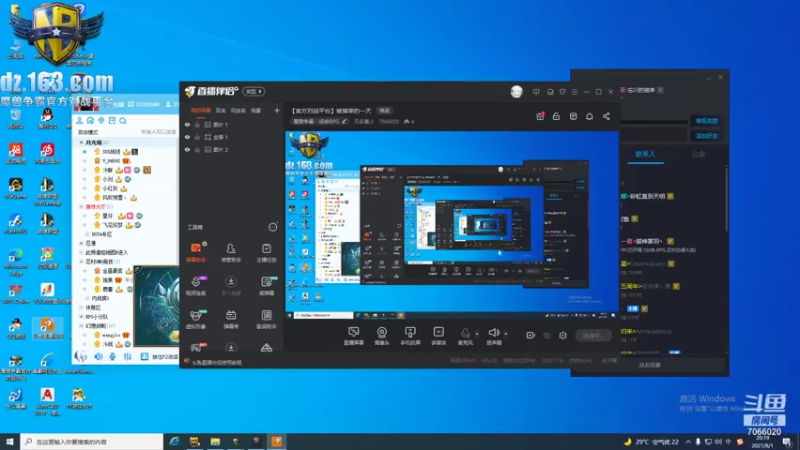800x450 pixels.
Task: Toggle the lock on the 全屏 1 source
Action: [x=197, y=137]
